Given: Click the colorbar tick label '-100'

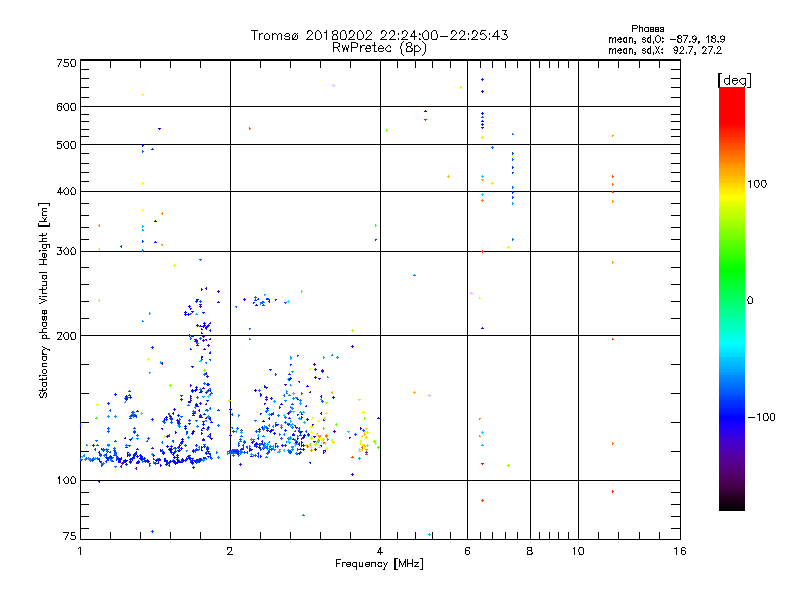Looking at the screenshot, I should tap(761, 417).
